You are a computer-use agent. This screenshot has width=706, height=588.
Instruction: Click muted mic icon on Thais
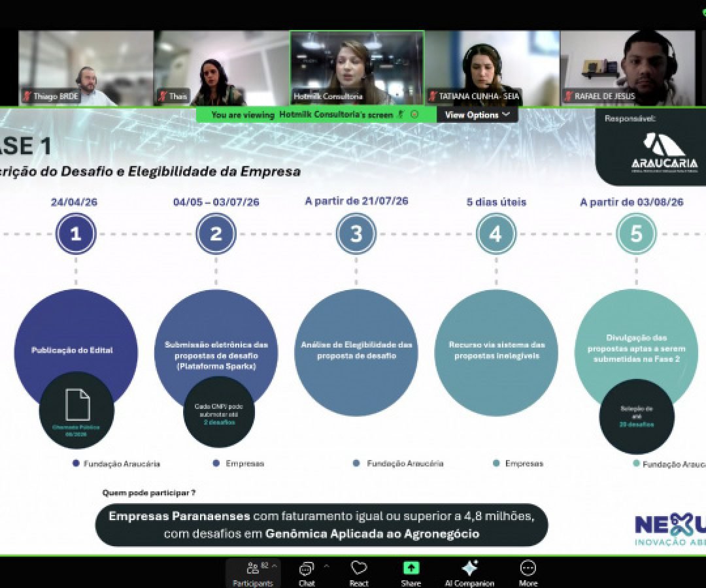point(163,96)
